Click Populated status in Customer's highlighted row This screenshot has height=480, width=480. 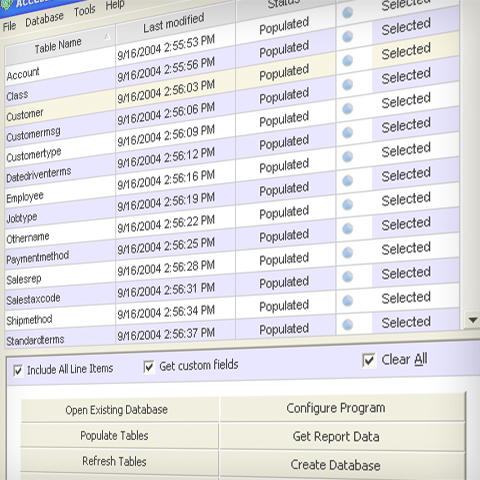[x=284, y=73]
